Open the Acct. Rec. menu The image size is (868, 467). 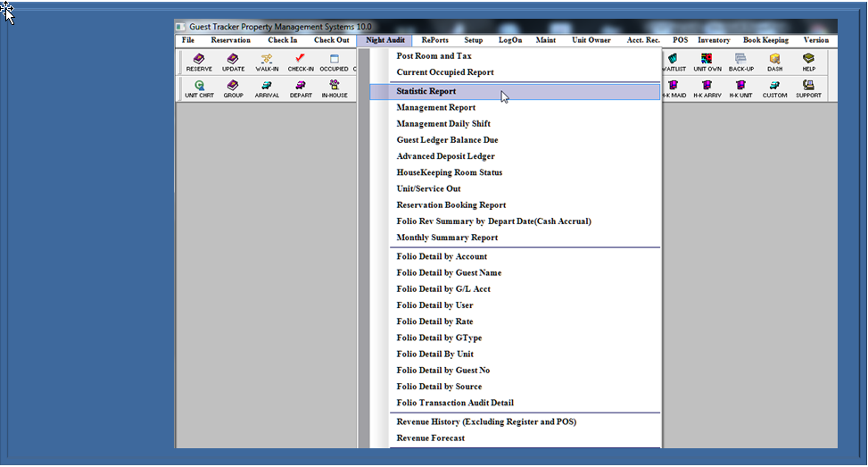pos(643,40)
